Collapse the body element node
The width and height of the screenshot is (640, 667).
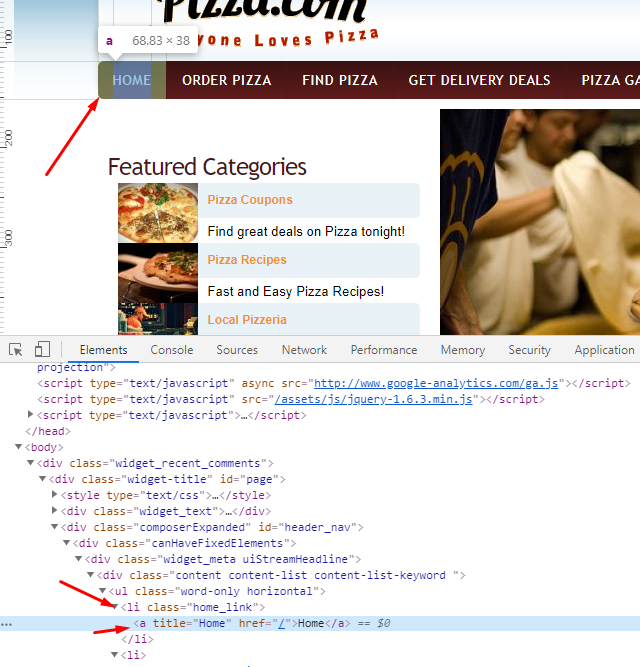18,447
